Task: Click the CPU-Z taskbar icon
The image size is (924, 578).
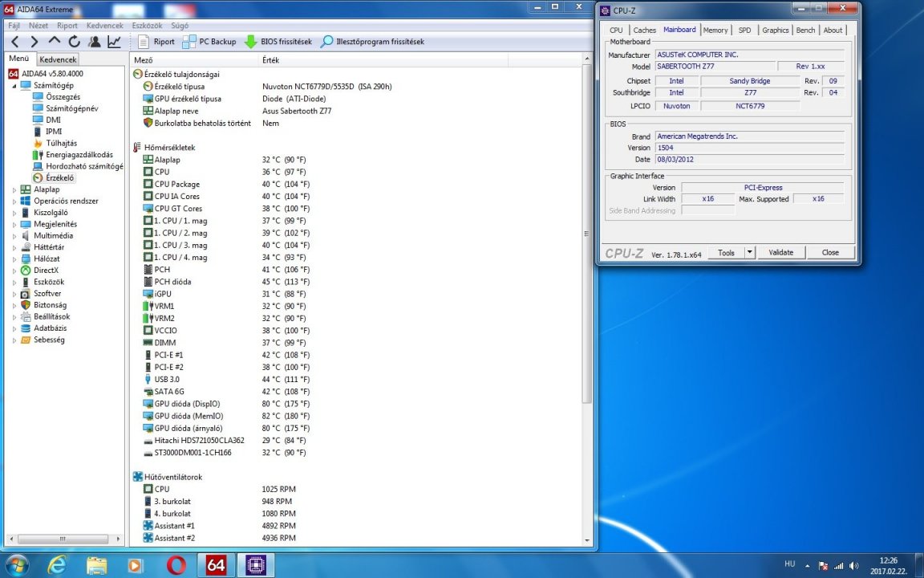Action: click(256, 565)
